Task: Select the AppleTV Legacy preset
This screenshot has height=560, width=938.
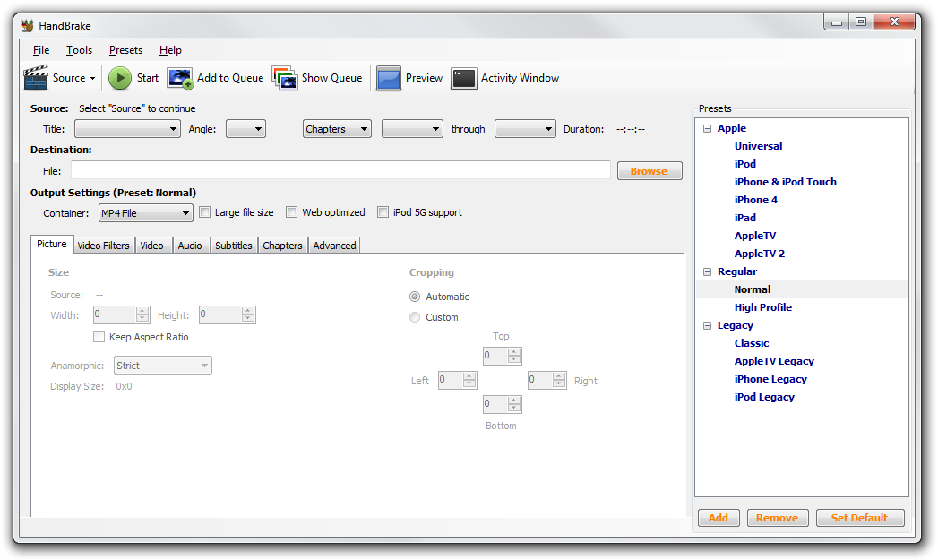Action: [x=774, y=361]
